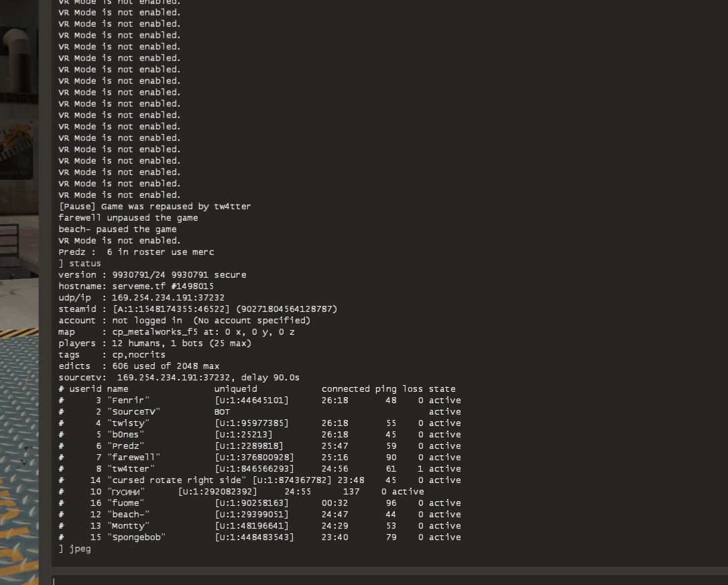Click the console command input field
Viewport: 728px width, 585px height.
[x=389, y=580]
